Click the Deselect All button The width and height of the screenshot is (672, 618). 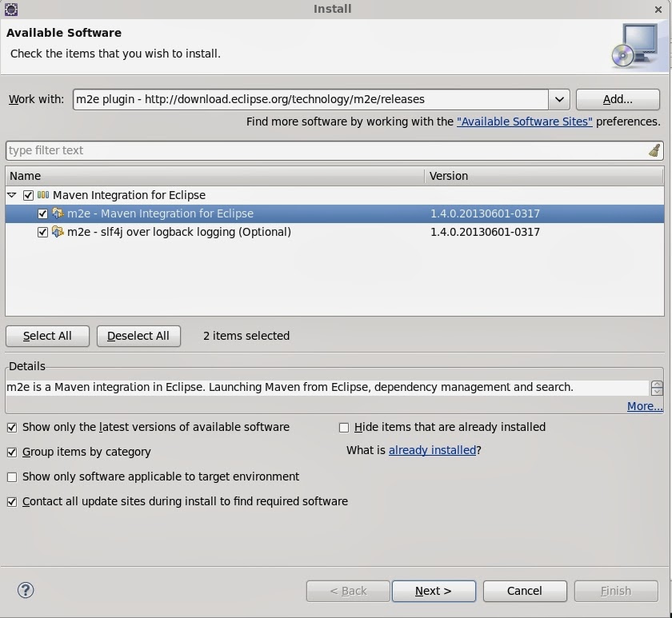[138, 336]
